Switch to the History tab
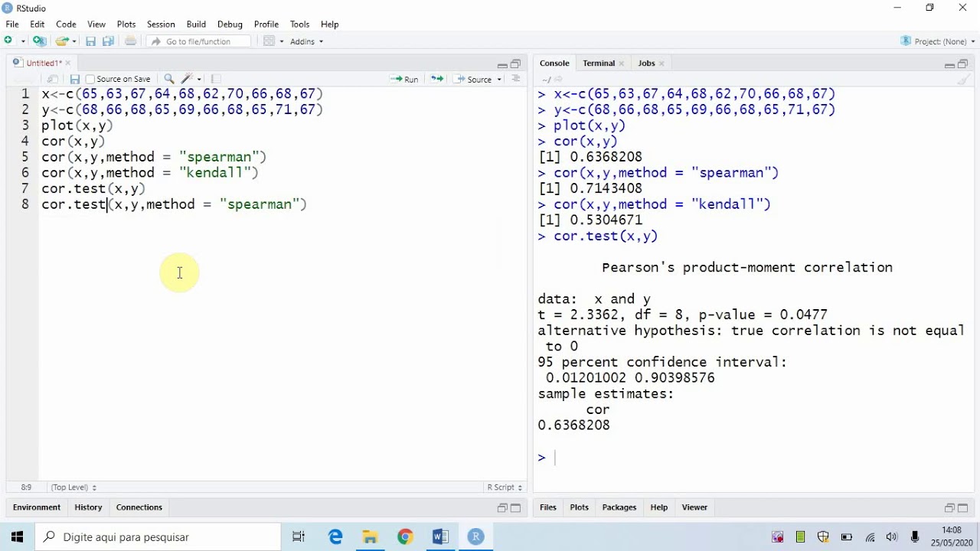The image size is (980, 551). click(88, 507)
